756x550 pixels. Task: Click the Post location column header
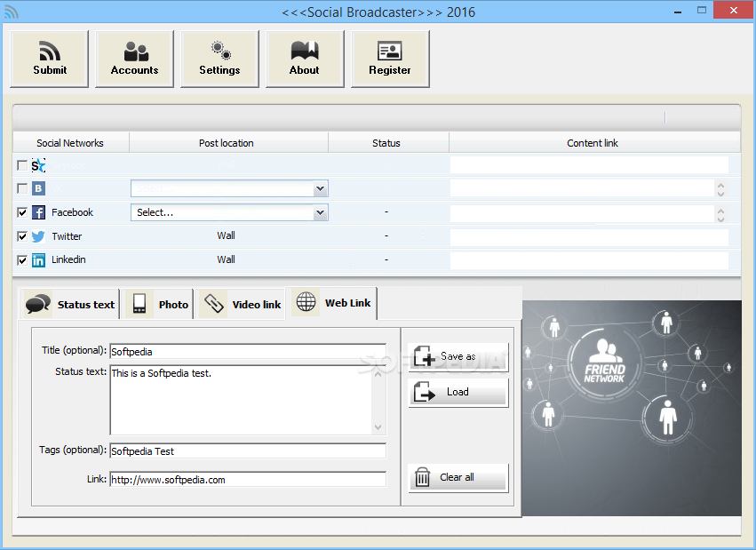[227, 143]
